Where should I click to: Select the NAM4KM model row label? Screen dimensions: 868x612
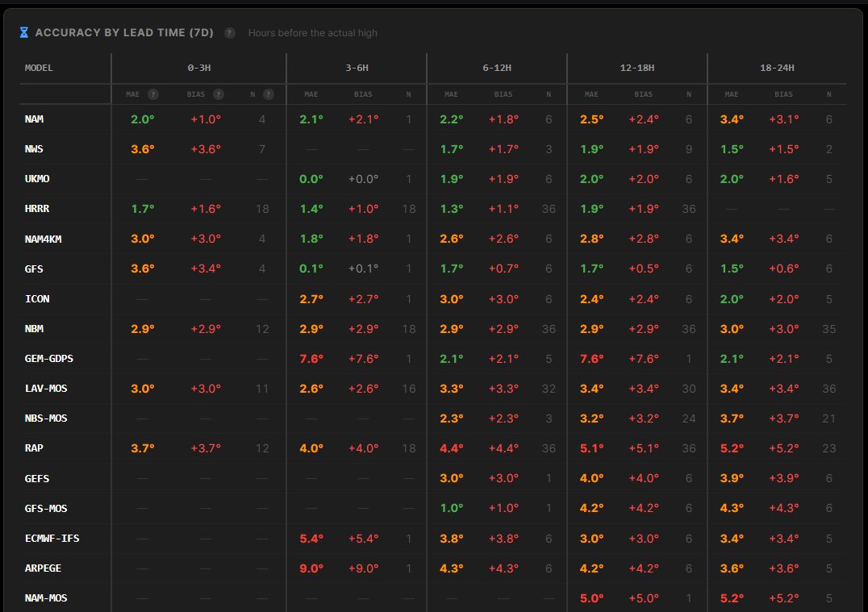(44, 239)
